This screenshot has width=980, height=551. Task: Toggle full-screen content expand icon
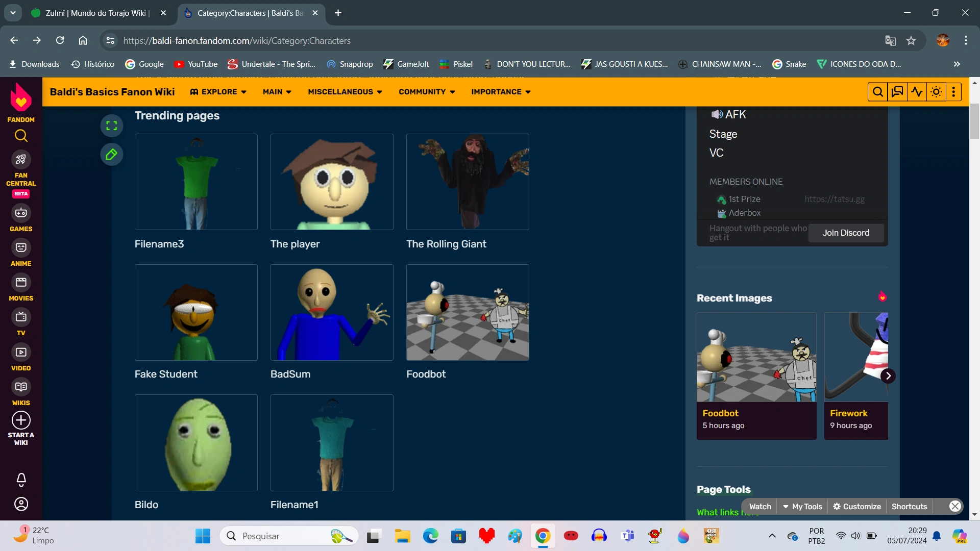tap(111, 126)
